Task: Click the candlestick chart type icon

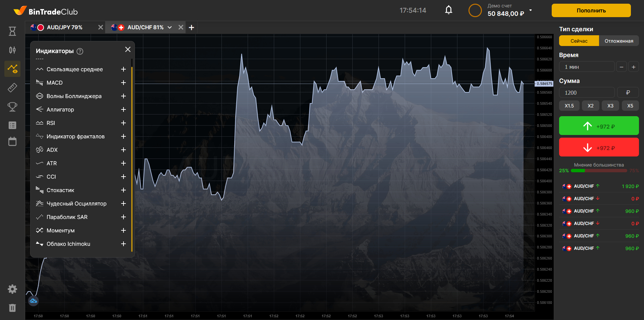Action: (12, 50)
